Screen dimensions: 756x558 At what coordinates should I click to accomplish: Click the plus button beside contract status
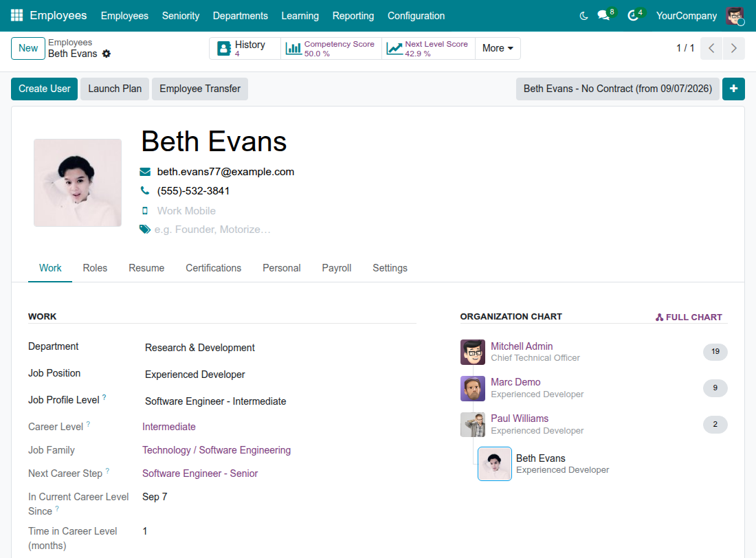(x=733, y=89)
